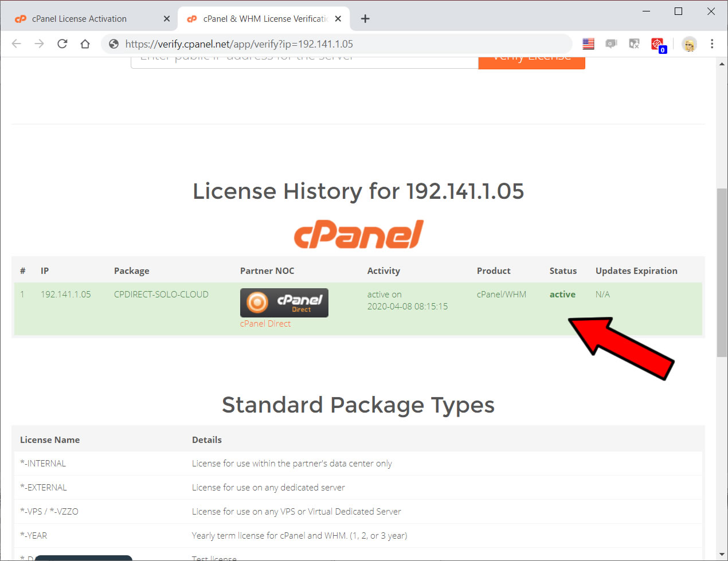Close the cPanel License Activation tab
The height and width of the screenshot is (561, 728).
tap(166, 19)
